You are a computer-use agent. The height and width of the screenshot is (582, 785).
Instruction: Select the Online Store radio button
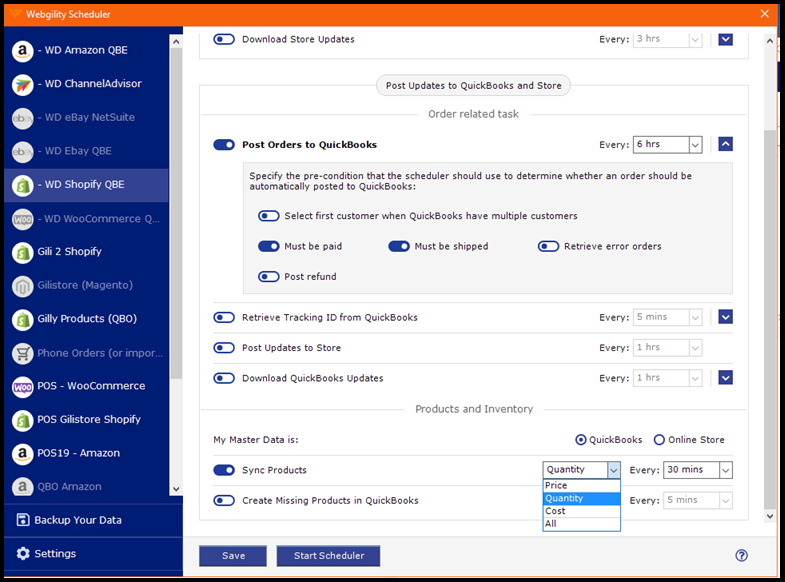click(x=659, y=440)
